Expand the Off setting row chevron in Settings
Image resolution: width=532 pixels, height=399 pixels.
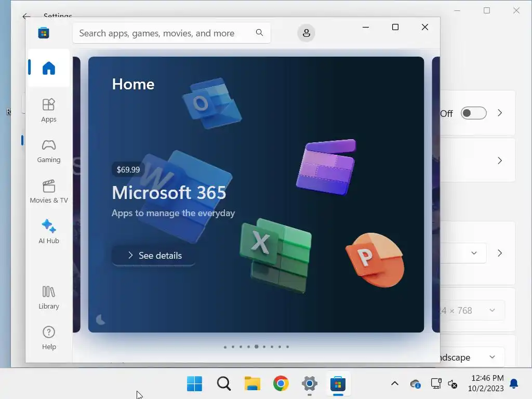click(500, 113)
